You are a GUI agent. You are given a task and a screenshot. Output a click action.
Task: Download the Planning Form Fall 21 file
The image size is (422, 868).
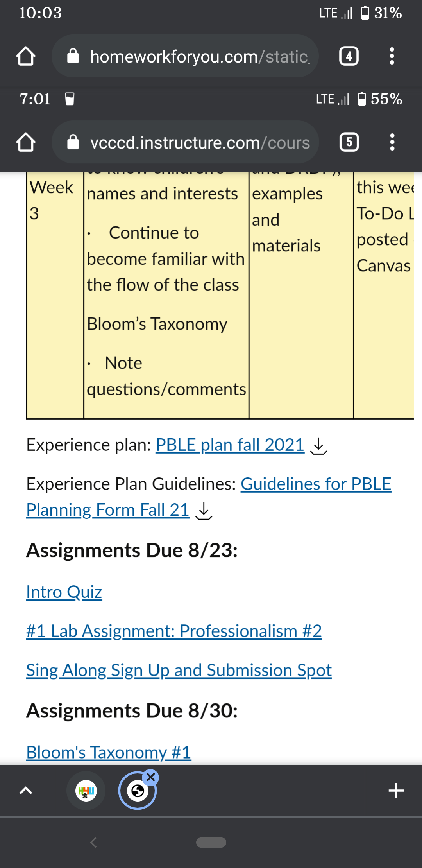pos(204,511)
